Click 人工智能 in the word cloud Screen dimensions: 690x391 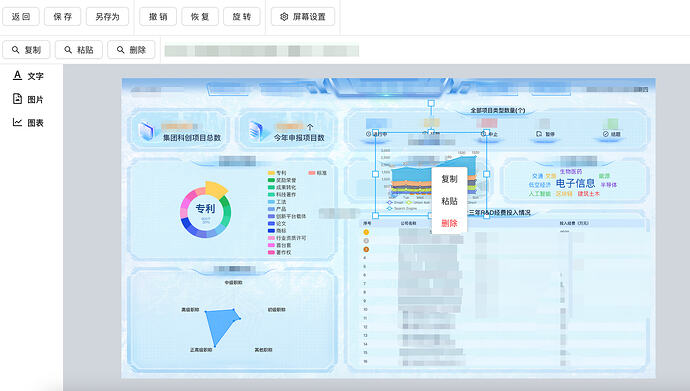(540, 194)
